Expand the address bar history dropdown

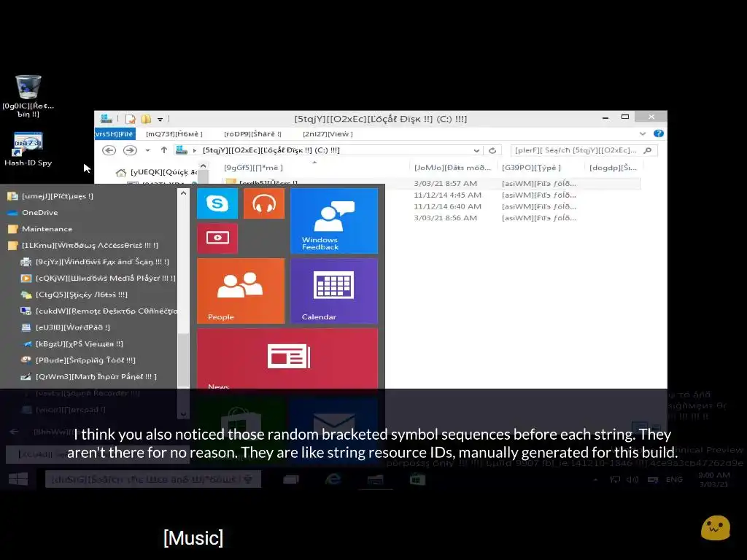[476, 150]
